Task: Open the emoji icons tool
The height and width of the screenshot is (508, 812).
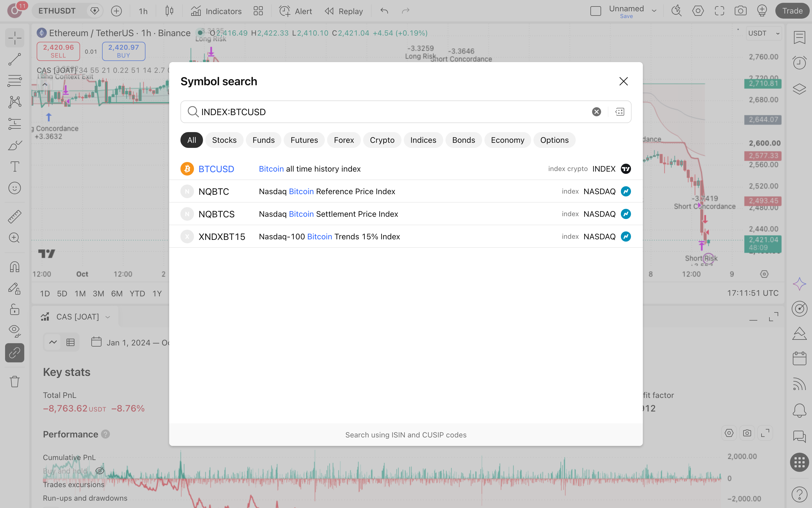Action: point(14,188)
